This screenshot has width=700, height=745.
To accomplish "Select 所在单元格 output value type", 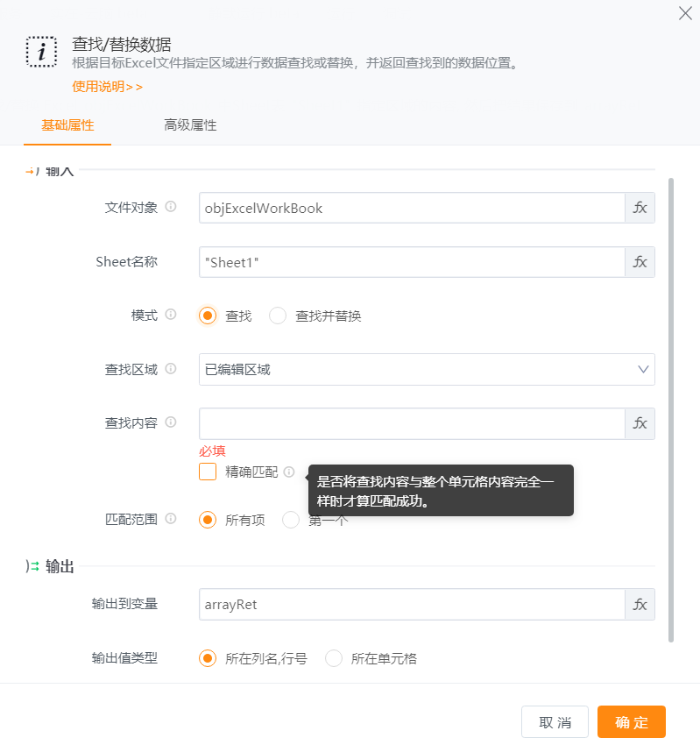I will tap(334, 658).
